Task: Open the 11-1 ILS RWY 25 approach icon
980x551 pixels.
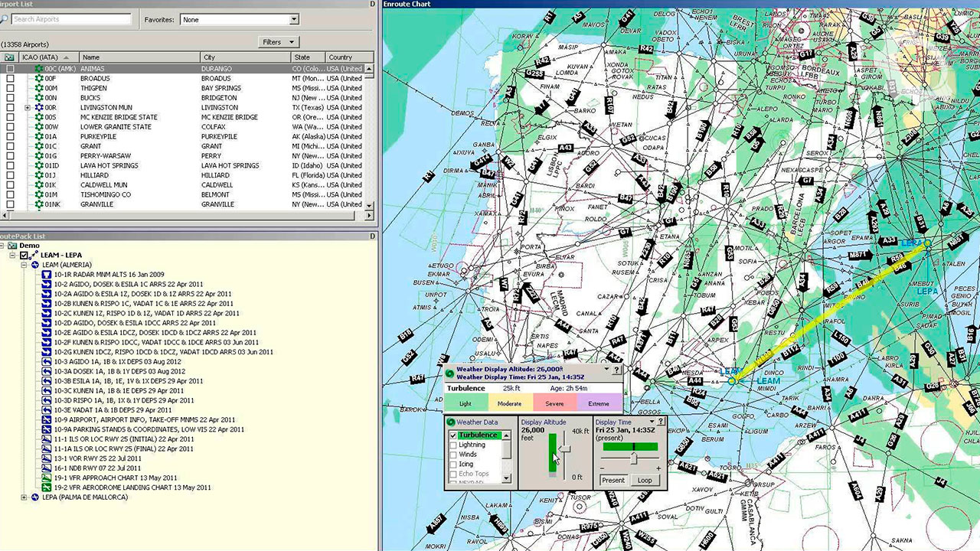Action: (47, 439)
